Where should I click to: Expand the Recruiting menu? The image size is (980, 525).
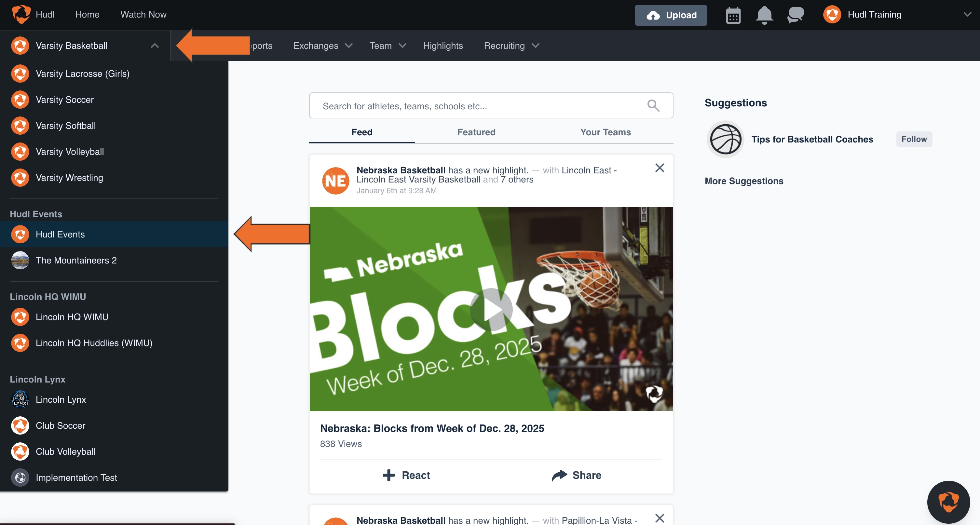coord(511,46)
